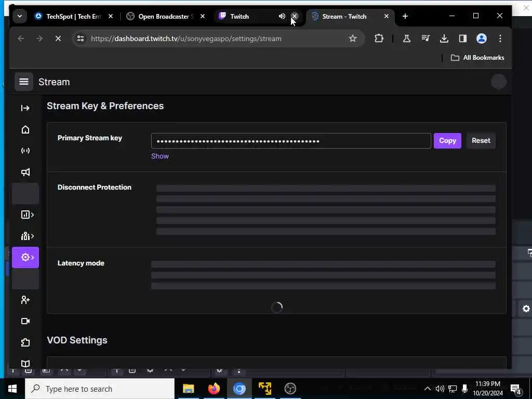The height and width of the screenshot is (399, 532).
Task: Expand the Analytics chart sidebar item
Action: tap(27, 215)
